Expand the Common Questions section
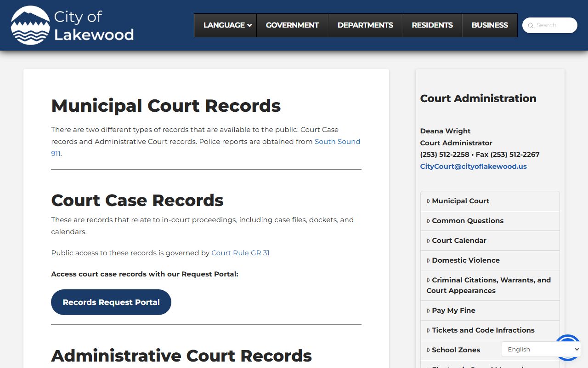 (x=467, y=221)
